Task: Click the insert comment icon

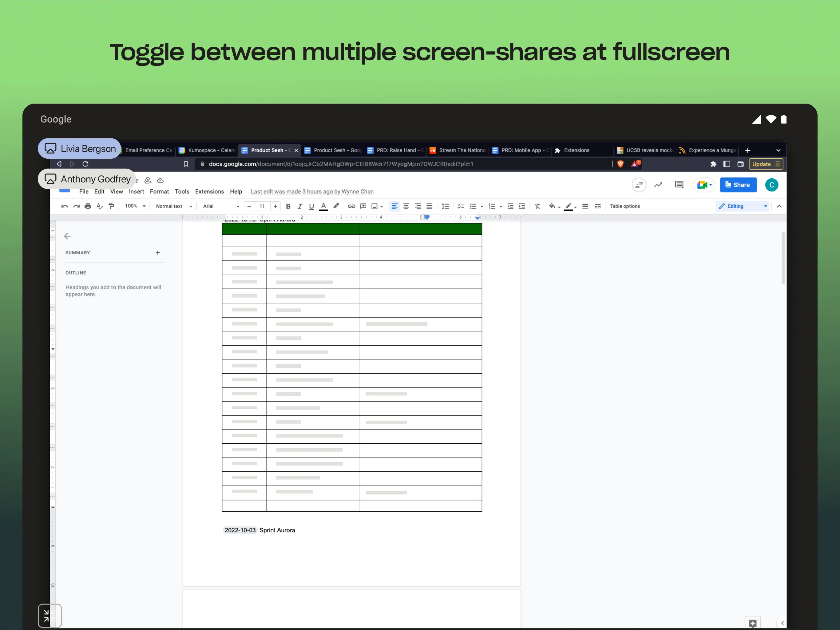Action: click(x=678, y=184)
